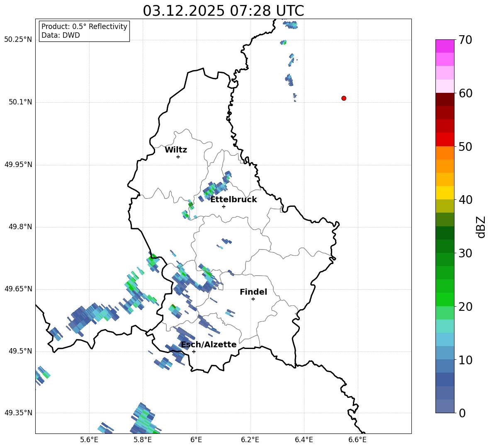This screenshot has width=491, height=448.
Task: Click the Esch/Alzette city label
Action: click(209, 344)
